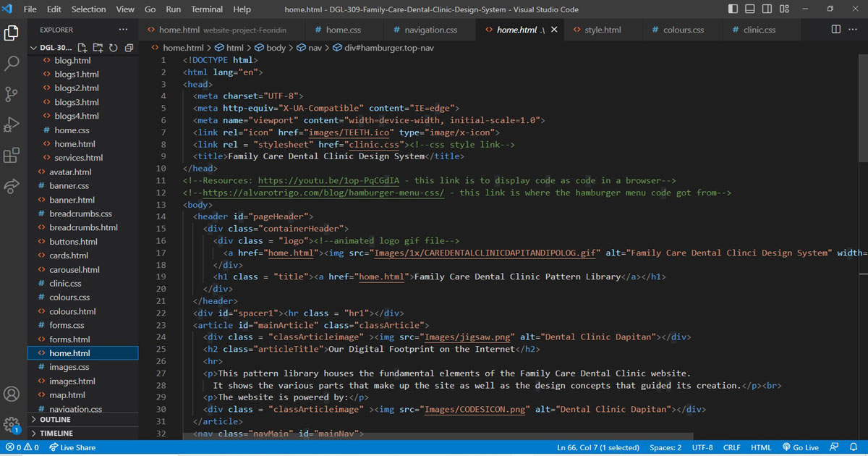Open Manage settings gear icon
The width and height of the screenshot is (868, 456).
[12, 425]
